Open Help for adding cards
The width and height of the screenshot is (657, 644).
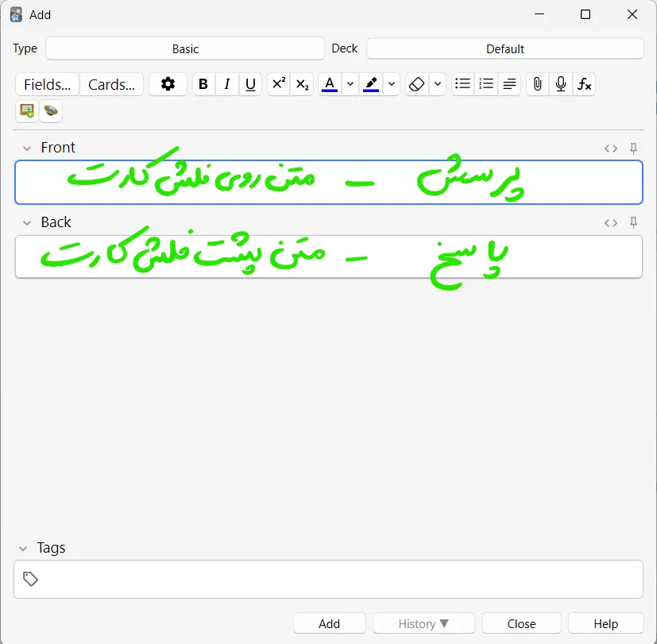[605, 623]
